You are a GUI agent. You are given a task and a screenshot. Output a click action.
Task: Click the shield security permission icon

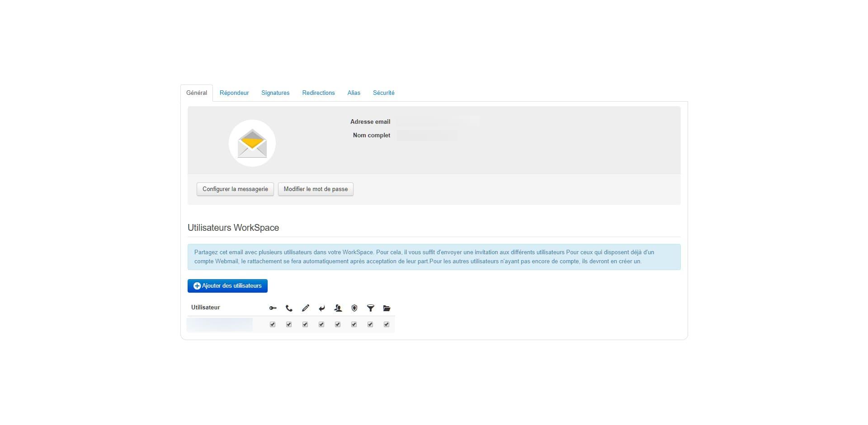coord(354,308)
